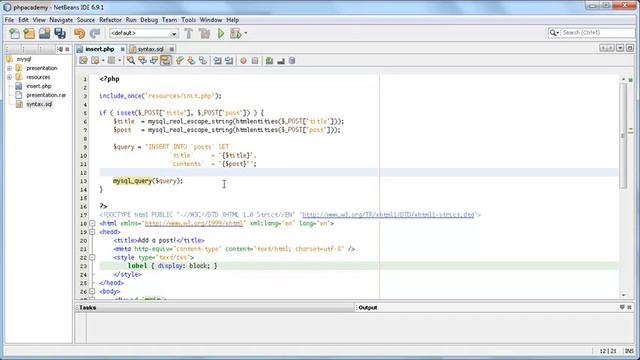Open the Navigate menu
Screen dimensions: 640x360
(61, 20)
